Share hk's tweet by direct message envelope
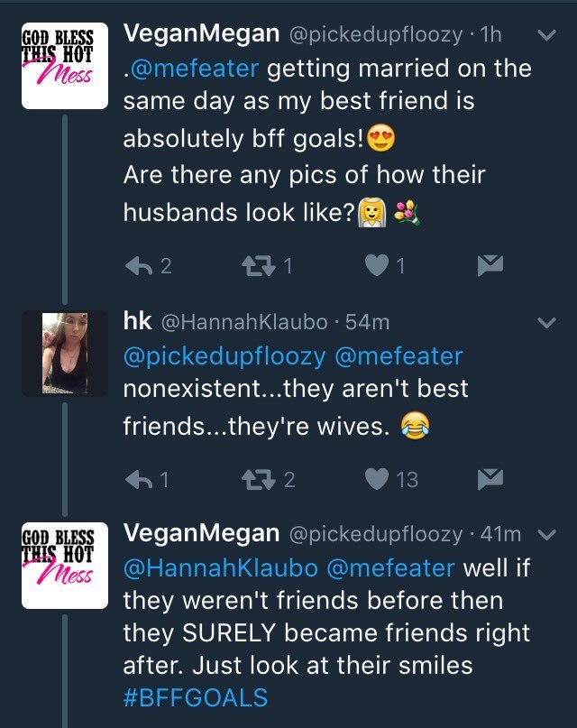Image resolution: width=577 pixels, height=728 pixels. (489, 480)
